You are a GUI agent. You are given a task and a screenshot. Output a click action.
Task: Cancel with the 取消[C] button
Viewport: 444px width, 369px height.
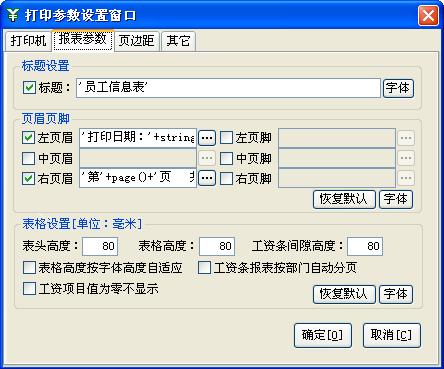[392, 335]
